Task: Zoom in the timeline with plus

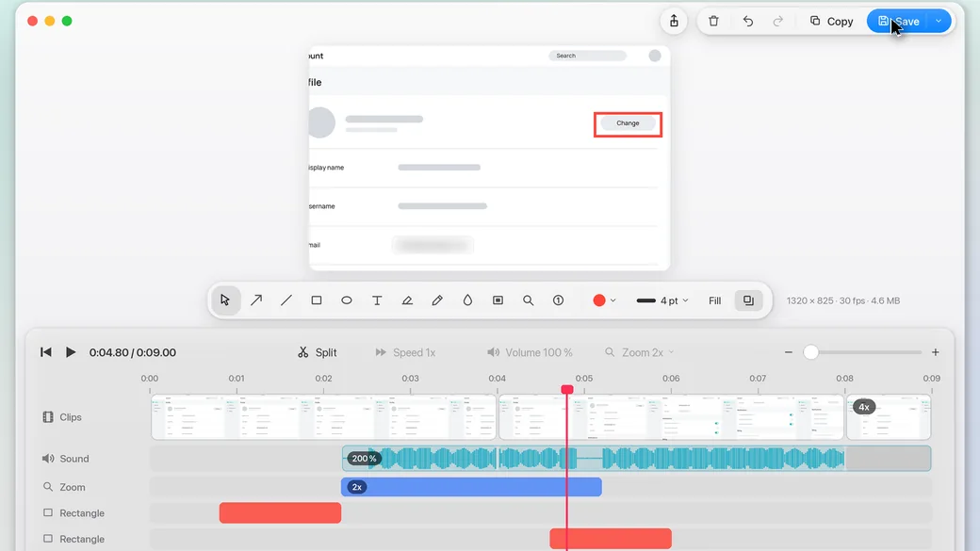Action: (936, 352)
